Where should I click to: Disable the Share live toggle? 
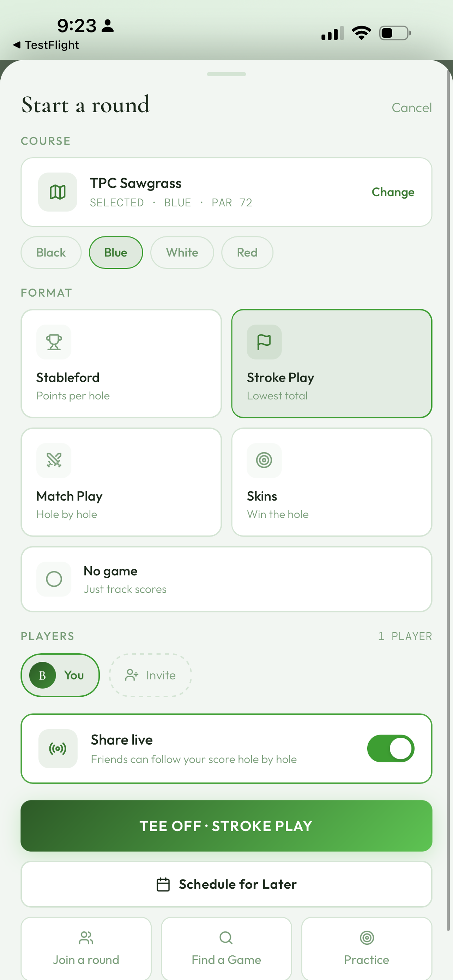click(x=391, y=748)
